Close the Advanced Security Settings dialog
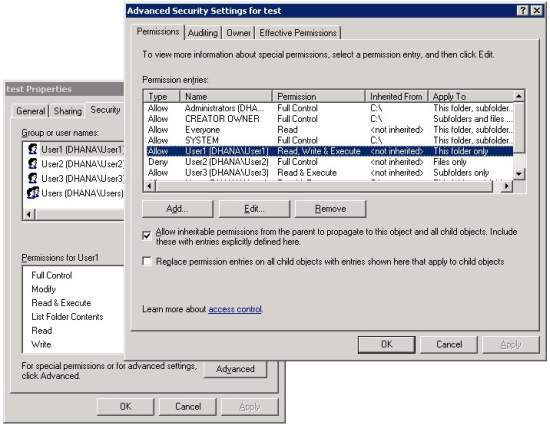Viewport: 550px width, 425px height. tap(536, 11)
